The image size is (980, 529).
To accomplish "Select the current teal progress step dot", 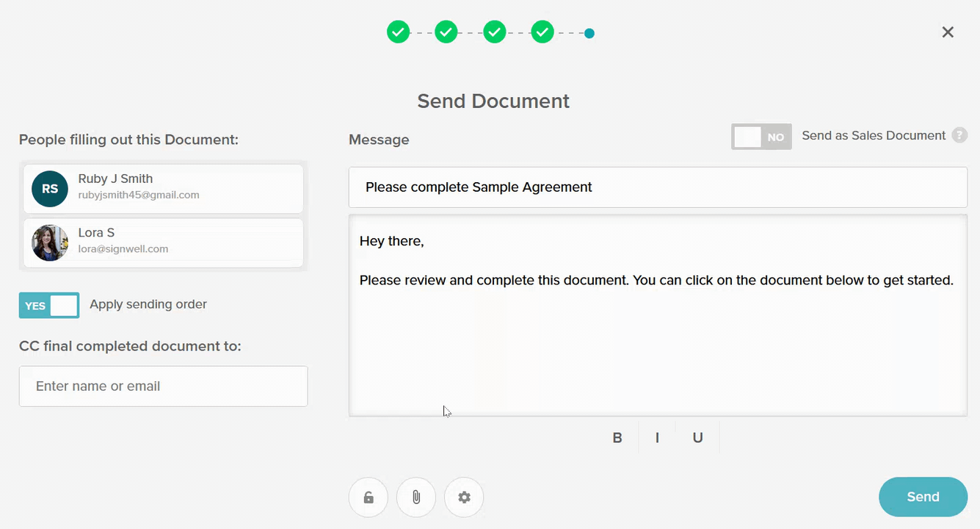I will (x=589, y=32).
